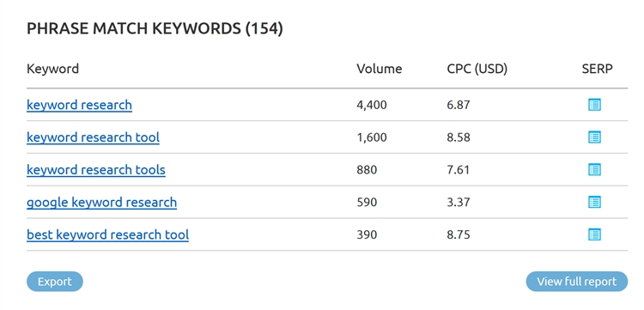This screenshot has height=310, width=644.
Task: Open the keyword research link
Action: 79,105
